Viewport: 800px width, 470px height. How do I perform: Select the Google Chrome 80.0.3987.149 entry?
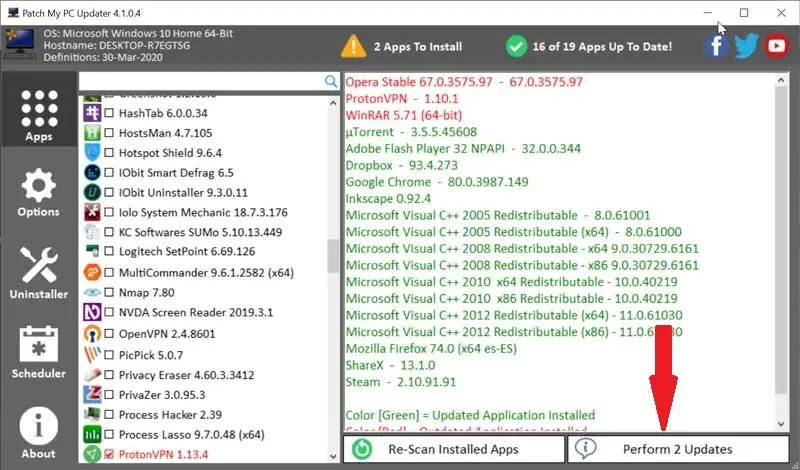point(437,182)
